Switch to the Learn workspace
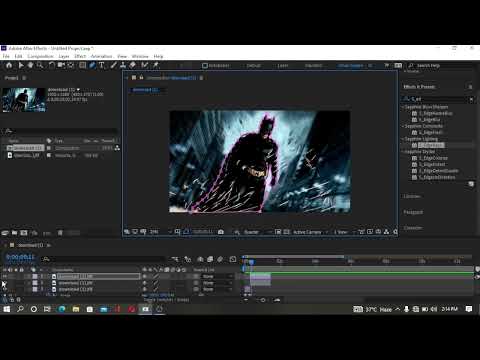Viewport: 480px width, 360px height. click(x=283, y=66)
